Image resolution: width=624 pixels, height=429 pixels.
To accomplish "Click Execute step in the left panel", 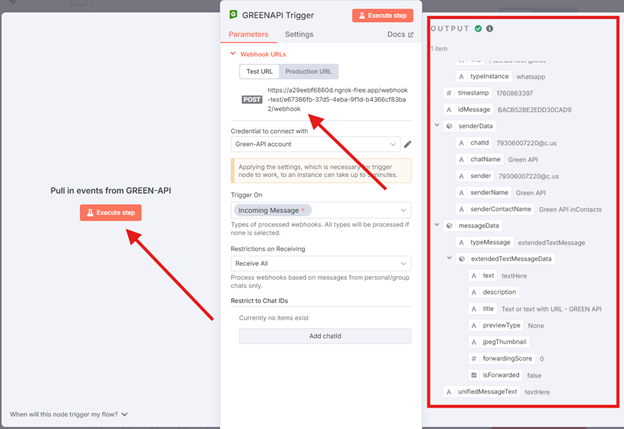I will click(110, 212).
